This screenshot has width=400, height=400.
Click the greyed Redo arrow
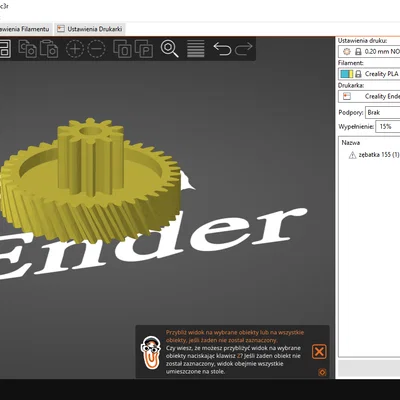point(244,49)
